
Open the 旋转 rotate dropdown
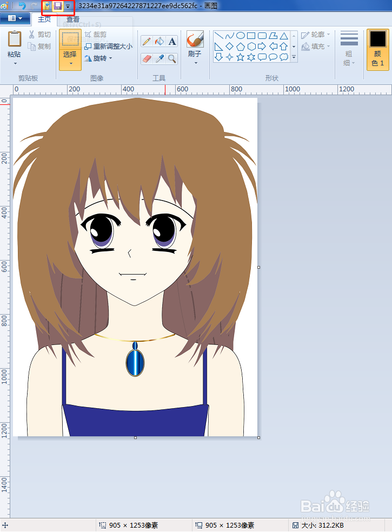click(x=98, y=58)
